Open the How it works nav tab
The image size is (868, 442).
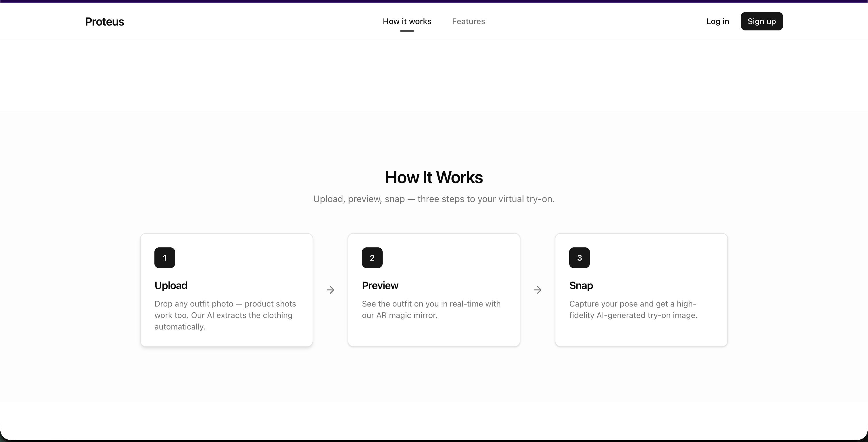pyautogui.click(x=407, y=21)
